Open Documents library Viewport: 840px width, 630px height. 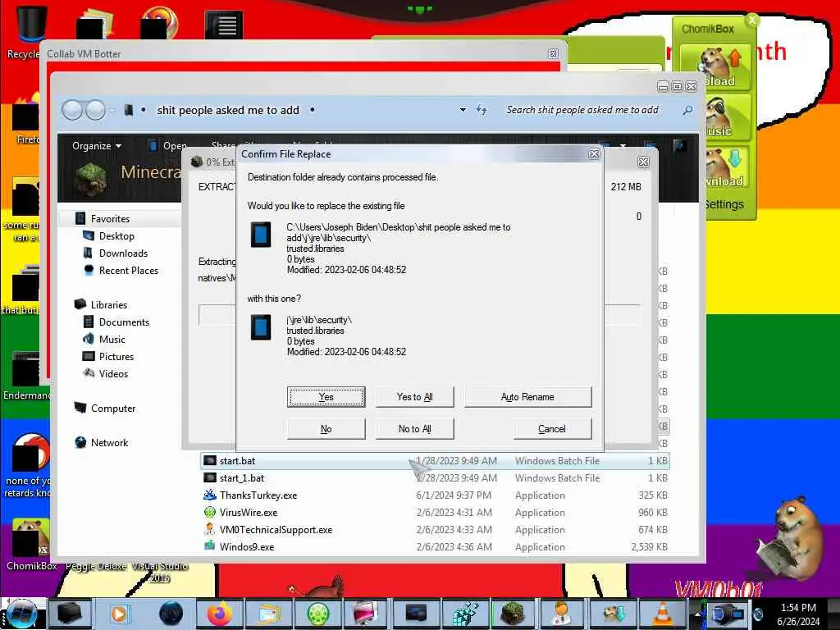(124, 322)
